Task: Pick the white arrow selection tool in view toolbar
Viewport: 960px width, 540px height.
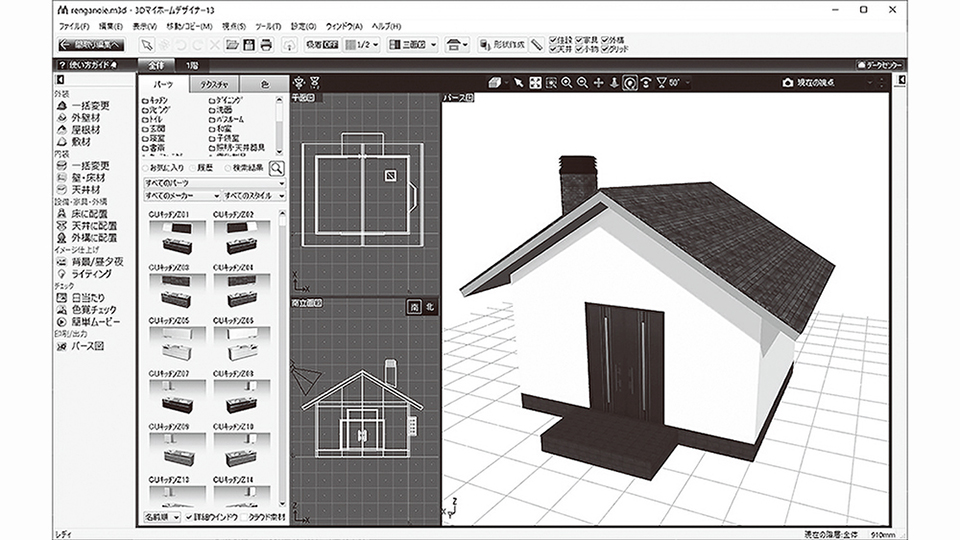Action: coord(519,83)
